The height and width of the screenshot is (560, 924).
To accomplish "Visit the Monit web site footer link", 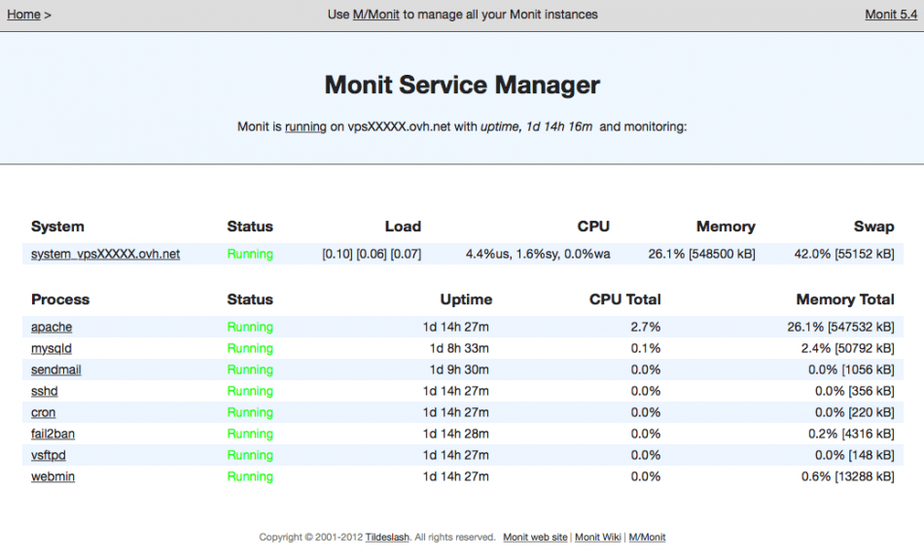I will pos(535,537).
